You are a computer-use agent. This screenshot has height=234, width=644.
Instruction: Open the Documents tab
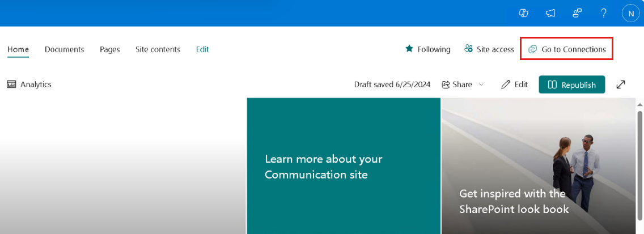pos(64,49)
